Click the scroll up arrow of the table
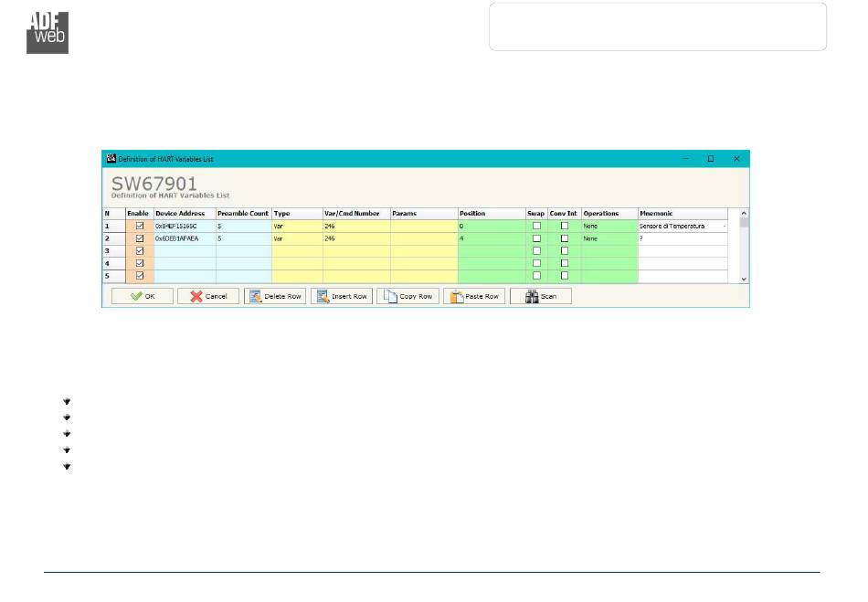Screen dimensions: 868x602 pyautogui.click(x=744, y=213)
